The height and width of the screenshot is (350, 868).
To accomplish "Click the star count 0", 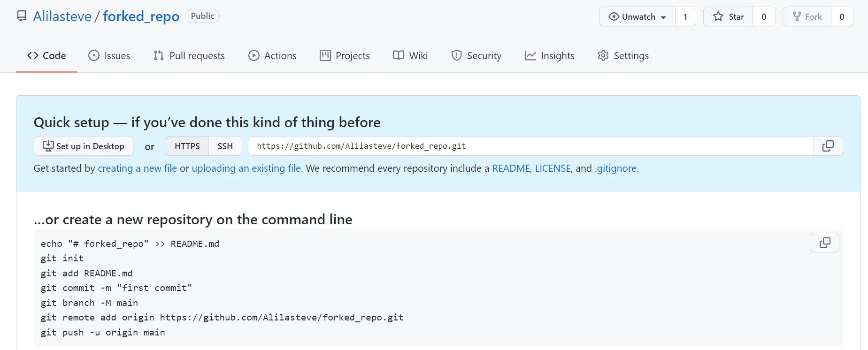I will (x=764, y=17).
